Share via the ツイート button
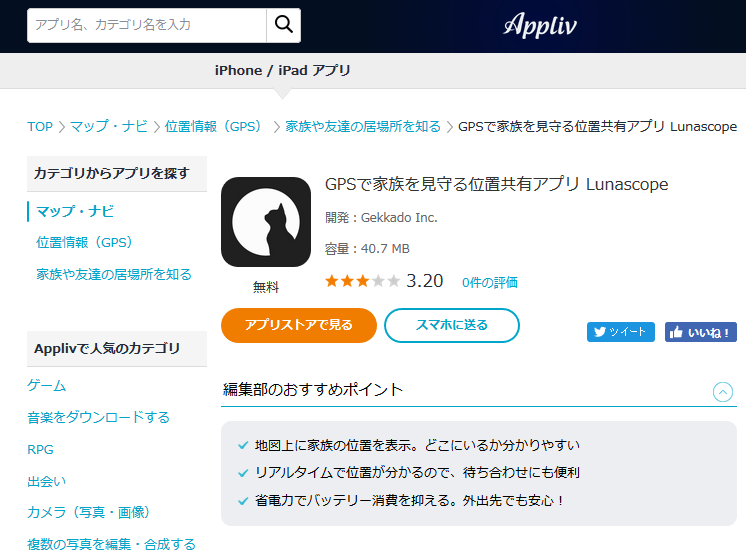Screen dimensions: 746x552 tap(620, 332)
